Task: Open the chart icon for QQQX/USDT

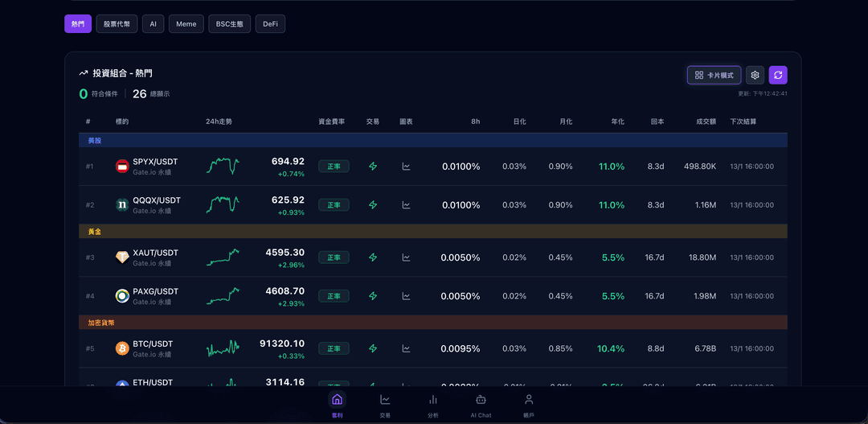Action: (406, 205)
